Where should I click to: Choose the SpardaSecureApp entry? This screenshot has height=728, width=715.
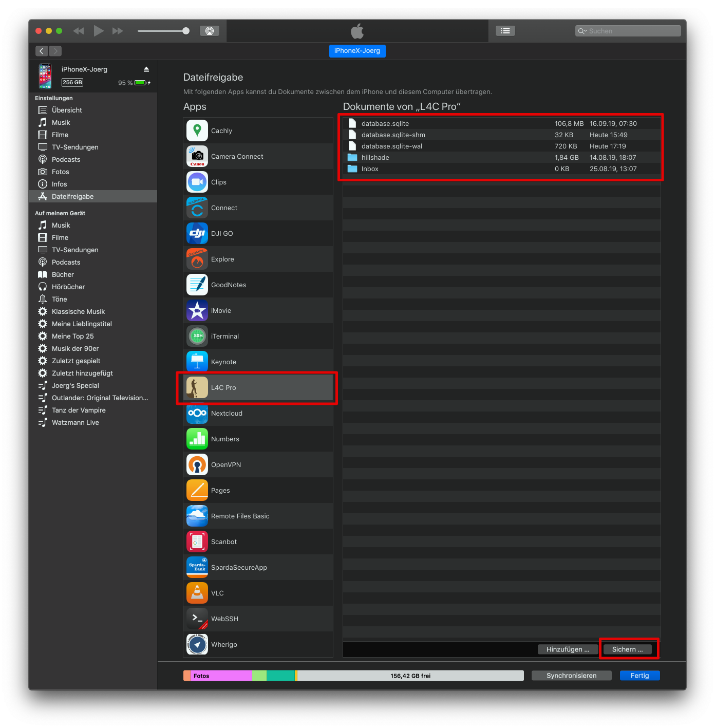coord(258,567)
